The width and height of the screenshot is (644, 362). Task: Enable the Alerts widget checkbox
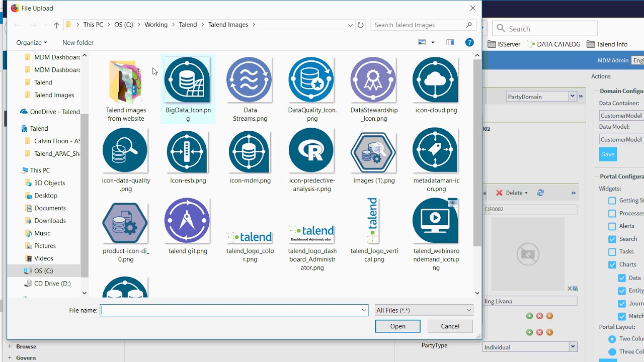(612, 226)
